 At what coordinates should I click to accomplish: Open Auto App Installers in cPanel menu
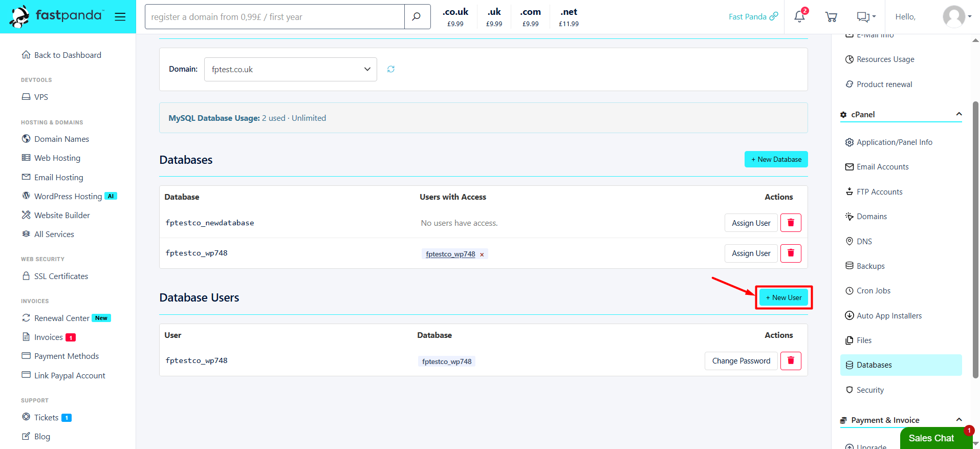(x=883, y=316)
